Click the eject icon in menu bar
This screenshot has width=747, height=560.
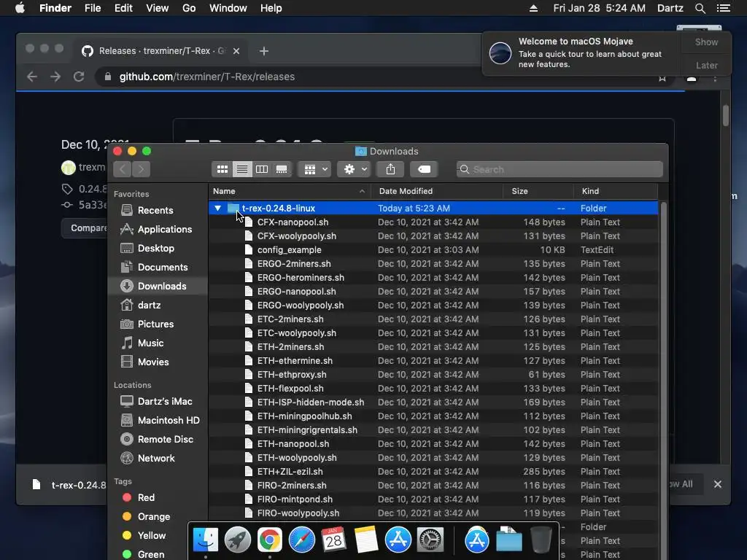(x=533, y=8)
